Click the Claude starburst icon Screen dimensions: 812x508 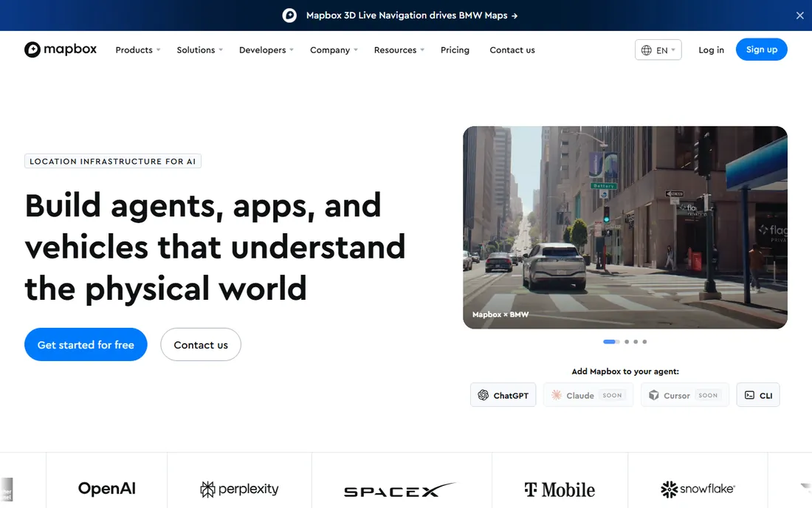click(x=557, y=395)
